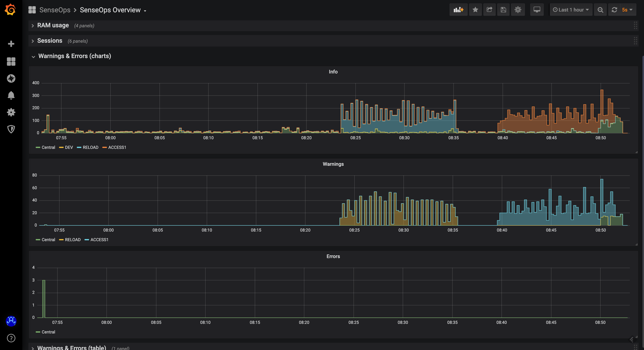Viewport: 644px width, 350px height.
Task: Zoom out time range magnifier icon
Action: (600, 10)
